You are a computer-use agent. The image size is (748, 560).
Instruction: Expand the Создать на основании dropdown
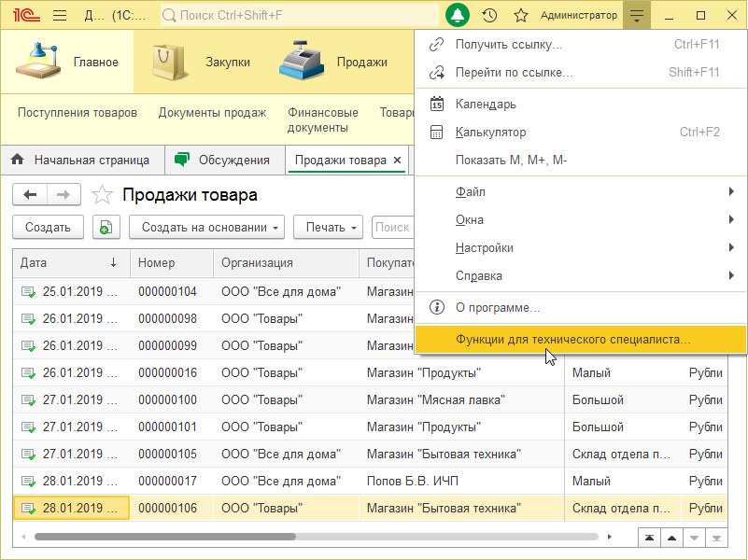pos(212,227)
